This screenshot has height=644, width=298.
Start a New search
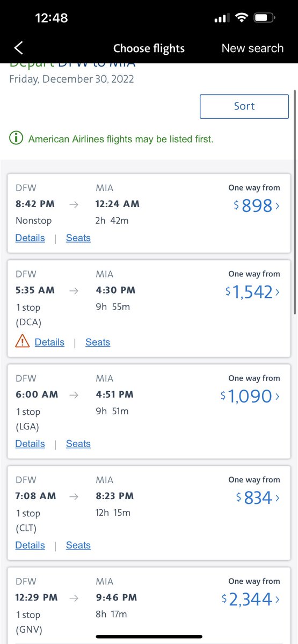coord(252,48)
